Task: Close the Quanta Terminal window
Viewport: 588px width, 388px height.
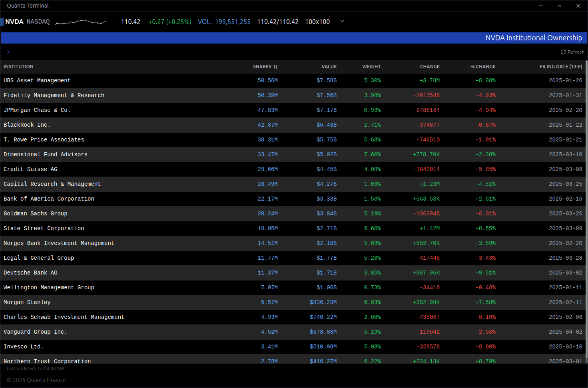Action: [578, 6]
